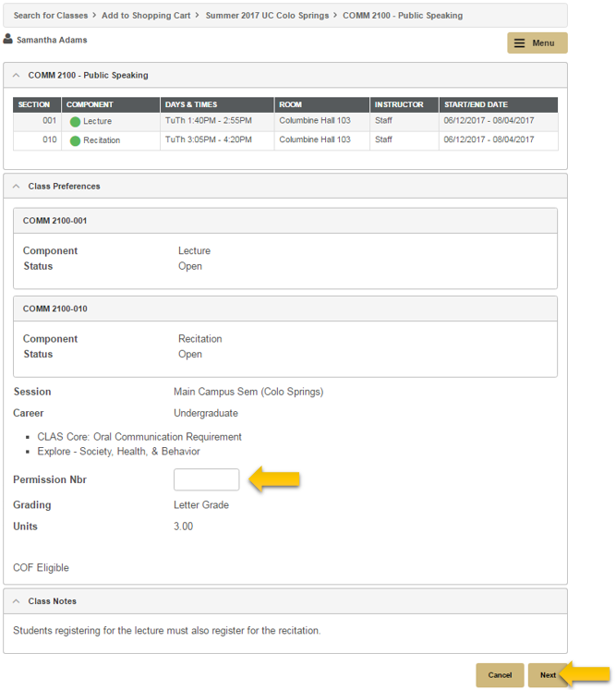Click the SECTION column header
The image size is (616, 690).
click(37, 104)
